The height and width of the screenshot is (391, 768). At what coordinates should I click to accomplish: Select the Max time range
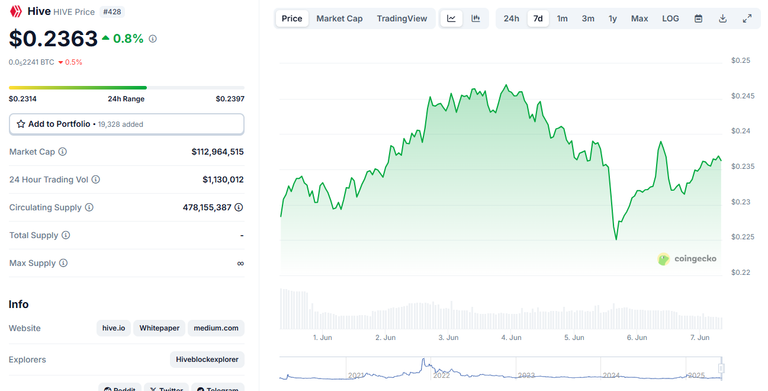(x=639, y=19)
